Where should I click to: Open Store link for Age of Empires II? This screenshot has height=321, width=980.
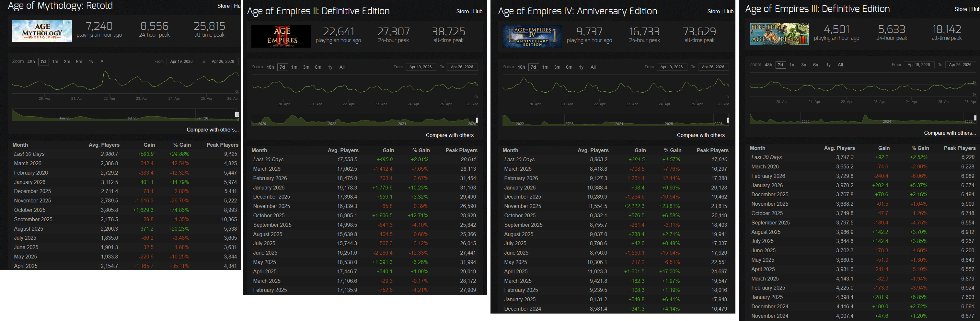click(462, 11)
